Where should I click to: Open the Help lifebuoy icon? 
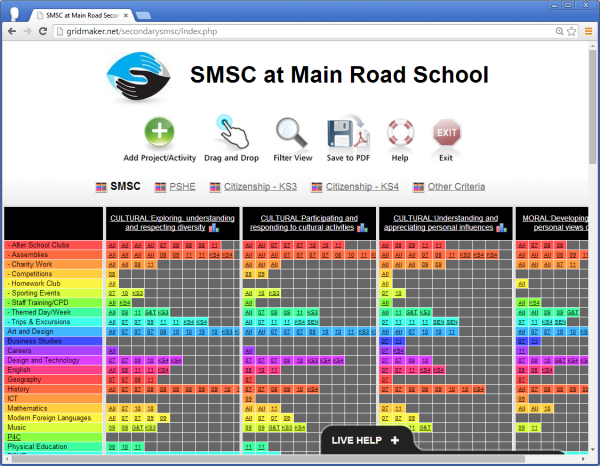400,132
